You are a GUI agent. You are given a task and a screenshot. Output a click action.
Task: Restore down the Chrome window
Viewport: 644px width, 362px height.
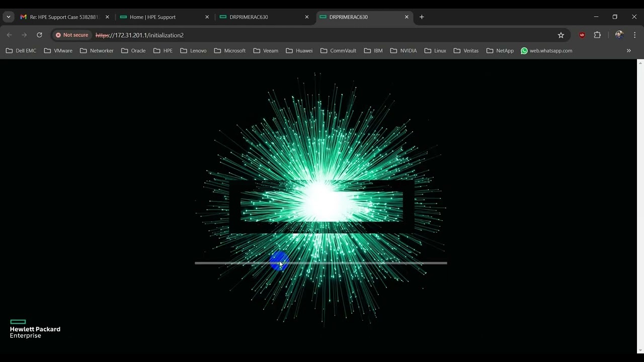[x=615, y=17]
